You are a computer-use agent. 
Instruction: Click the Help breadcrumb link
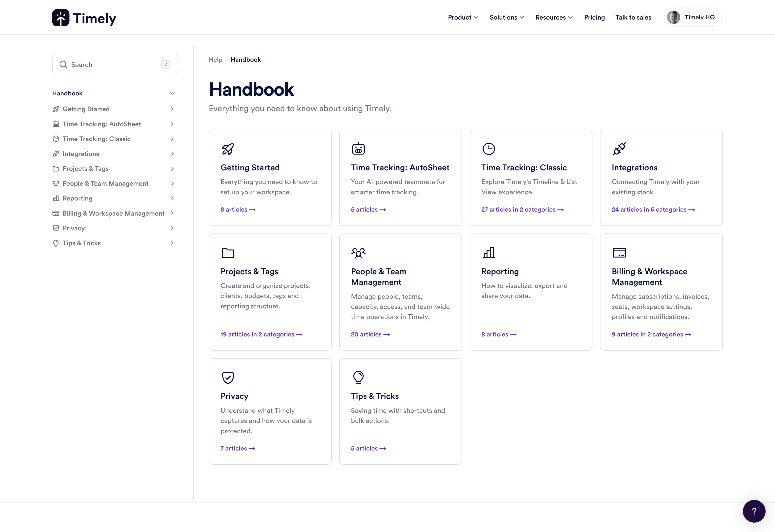click(215, 60)
